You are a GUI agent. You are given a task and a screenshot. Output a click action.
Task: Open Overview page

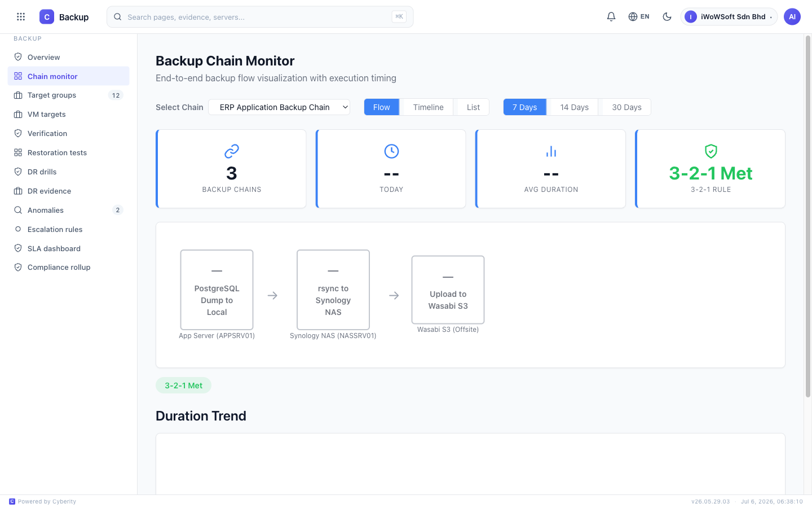(x=68, y=57)
